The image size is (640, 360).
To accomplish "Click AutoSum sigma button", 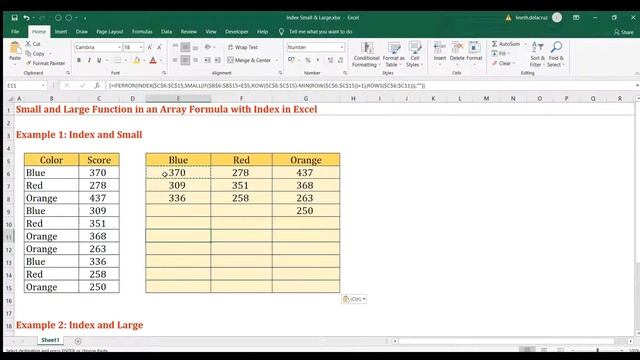I will pos(506,44).
